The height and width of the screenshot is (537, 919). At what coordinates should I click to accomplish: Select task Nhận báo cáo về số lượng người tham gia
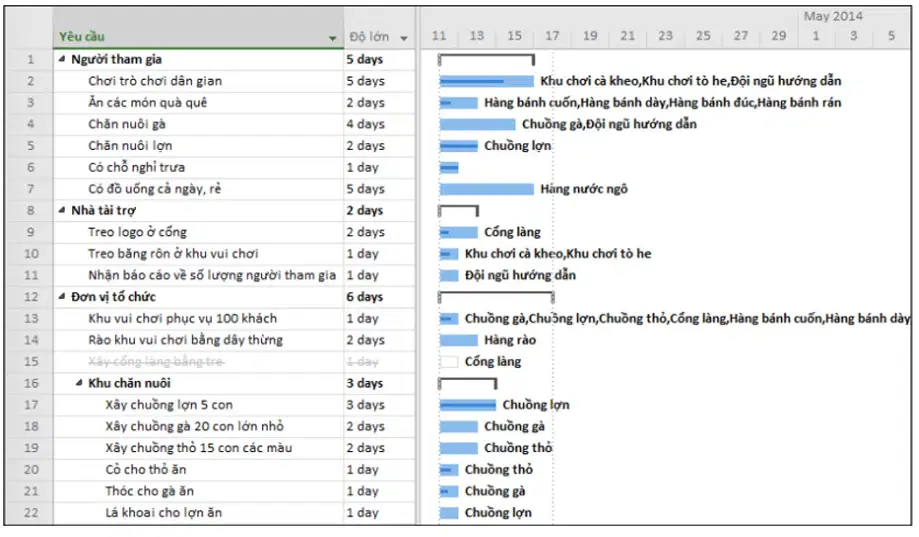(212, 276)
